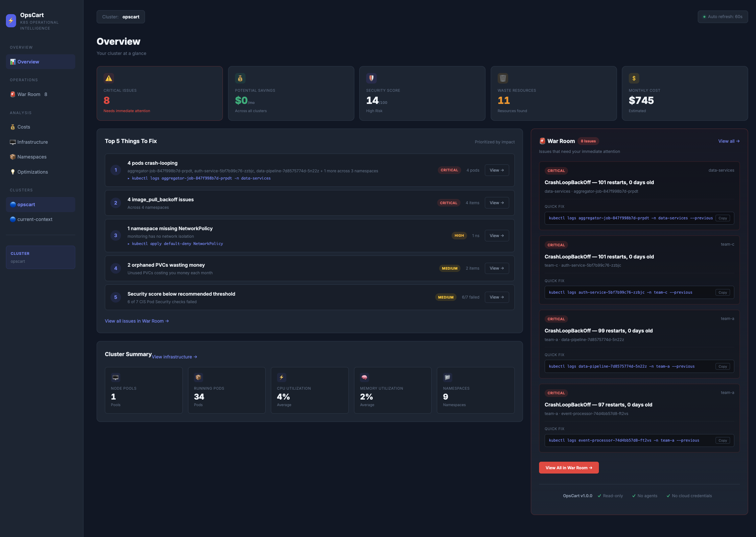Open the Overview sidebar item
This screenshot has height=537, width=756.
[x=41, y=62]
